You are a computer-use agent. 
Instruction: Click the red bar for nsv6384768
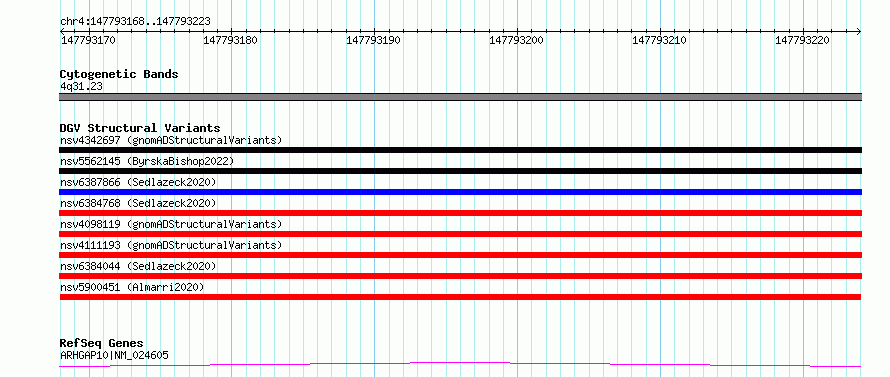click(460, 213)
